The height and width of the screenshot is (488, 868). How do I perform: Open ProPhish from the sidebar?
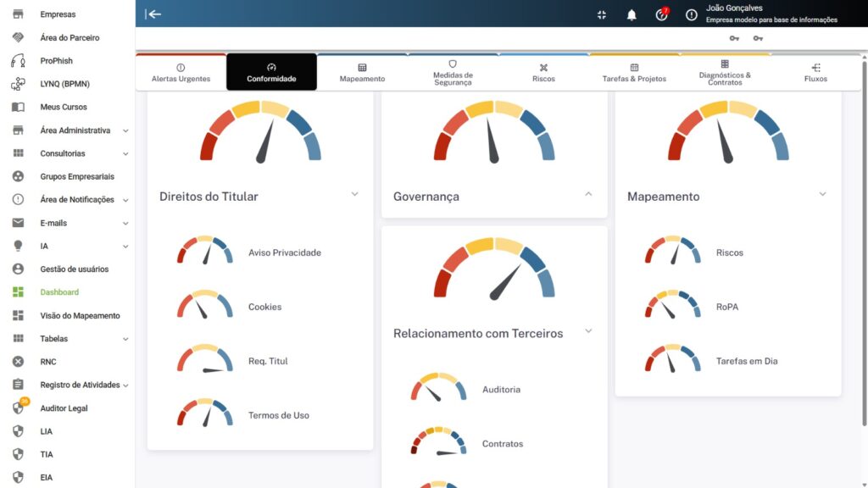[56, 61]
